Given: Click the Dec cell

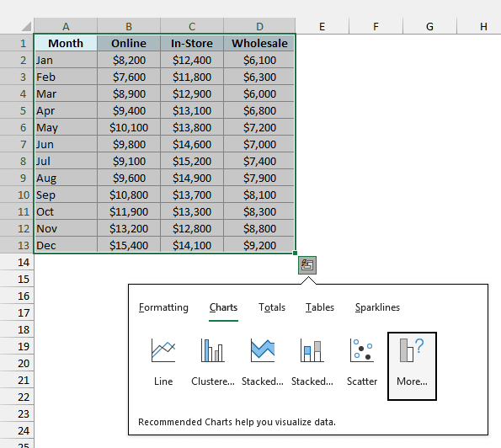Looking at the screenshot, I should pyautogui.click(x=66, y=245).
